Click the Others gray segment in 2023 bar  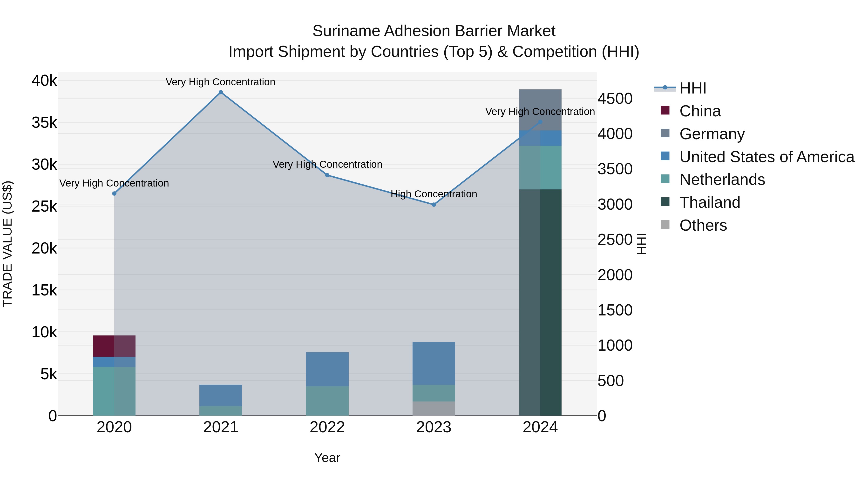point(434,408)
